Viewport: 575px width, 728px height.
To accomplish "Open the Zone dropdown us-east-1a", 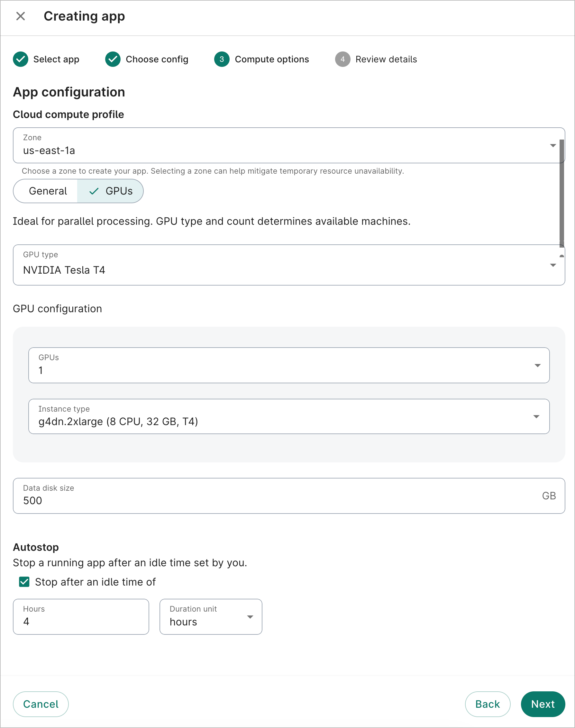I will [x=286, y=145].
